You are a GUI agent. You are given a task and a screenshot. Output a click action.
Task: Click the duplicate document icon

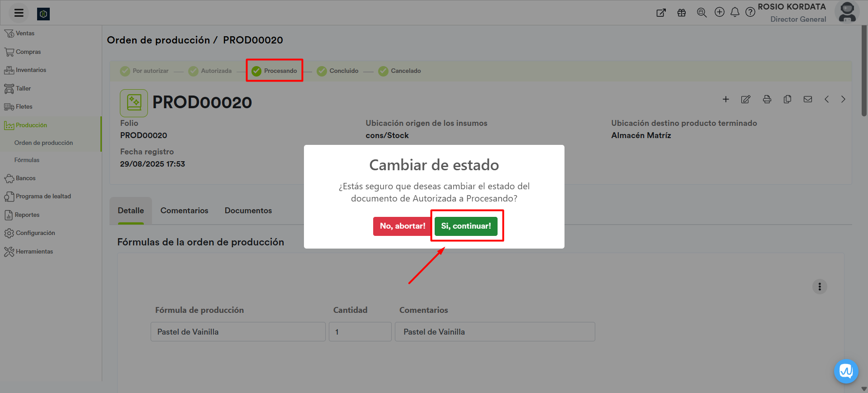[x=787, y=100]
